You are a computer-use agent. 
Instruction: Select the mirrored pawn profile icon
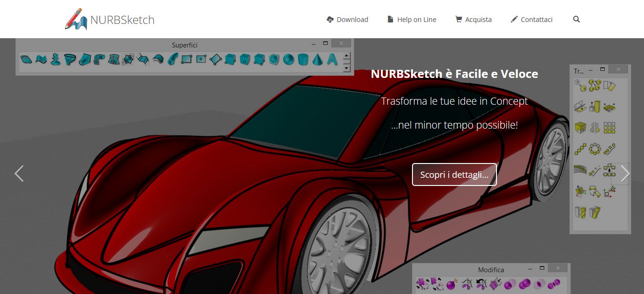pyautogui.click(x=595, y=128)
